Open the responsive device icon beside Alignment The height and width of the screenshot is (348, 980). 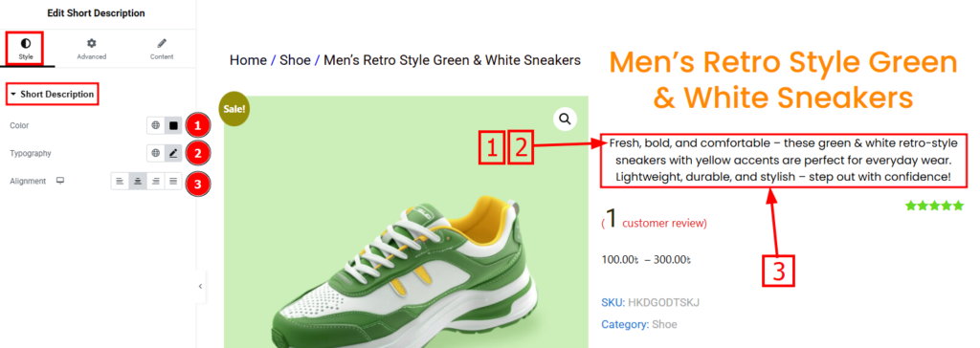[x=60, y=182]
